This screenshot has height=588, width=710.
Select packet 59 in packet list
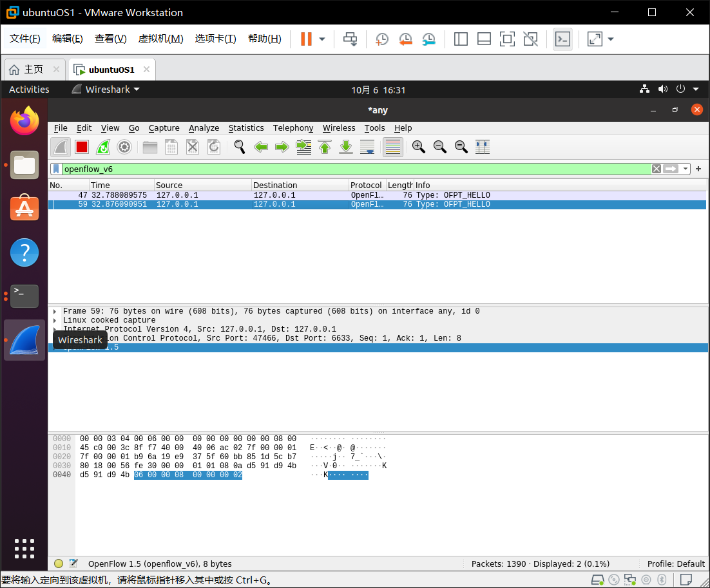377,204
